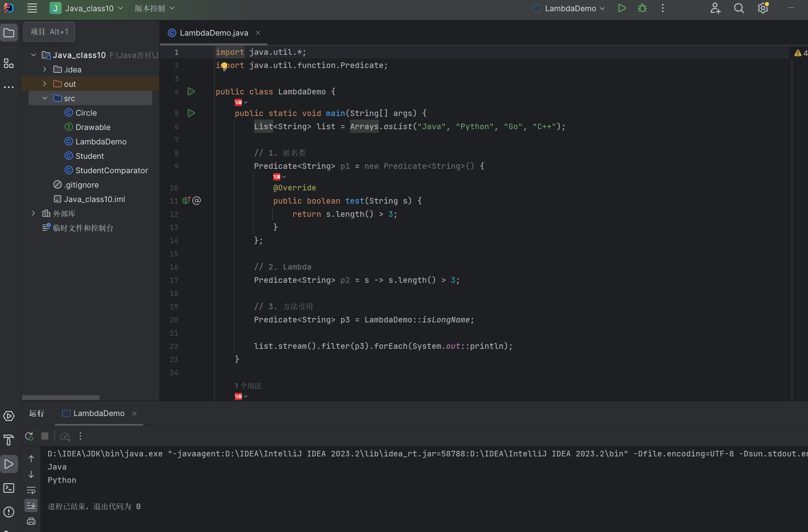Open the Structure tool window icon

click(9, 64)
